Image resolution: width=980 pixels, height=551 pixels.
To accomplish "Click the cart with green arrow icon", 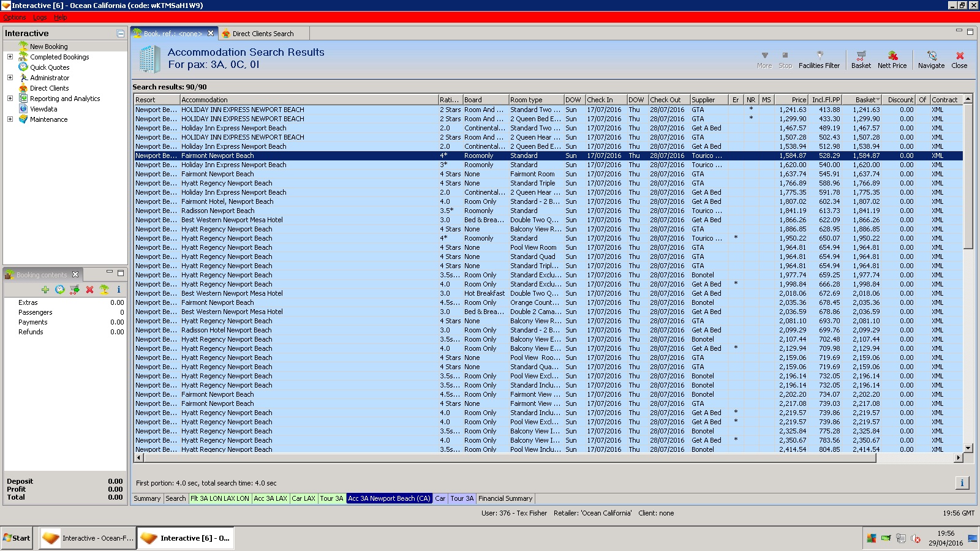I will (x=75, y=290).
